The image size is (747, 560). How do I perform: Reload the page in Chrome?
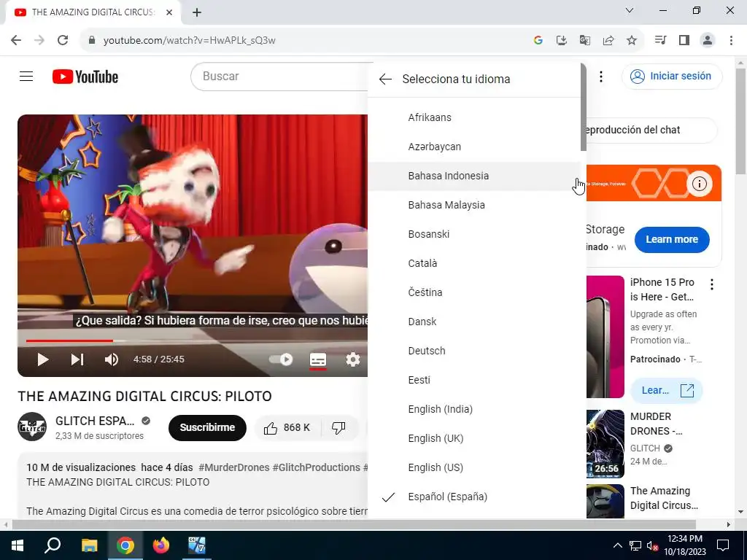63,41
